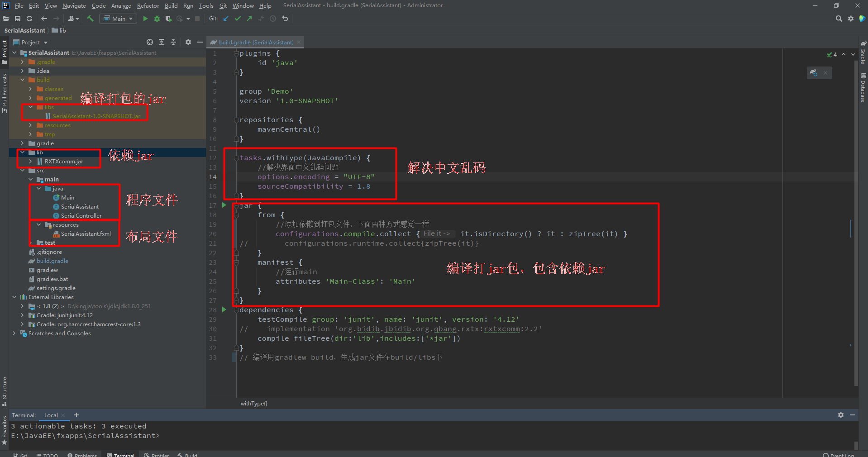868x457 pixels.
Task: Select the .gitignore file
Action: point(49,252)
